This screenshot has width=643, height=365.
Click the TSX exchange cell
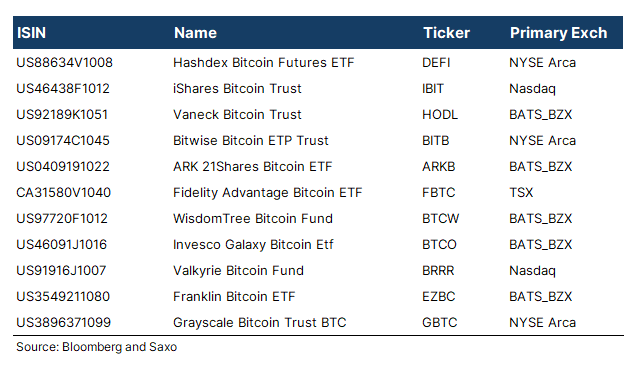pos(521,192)
